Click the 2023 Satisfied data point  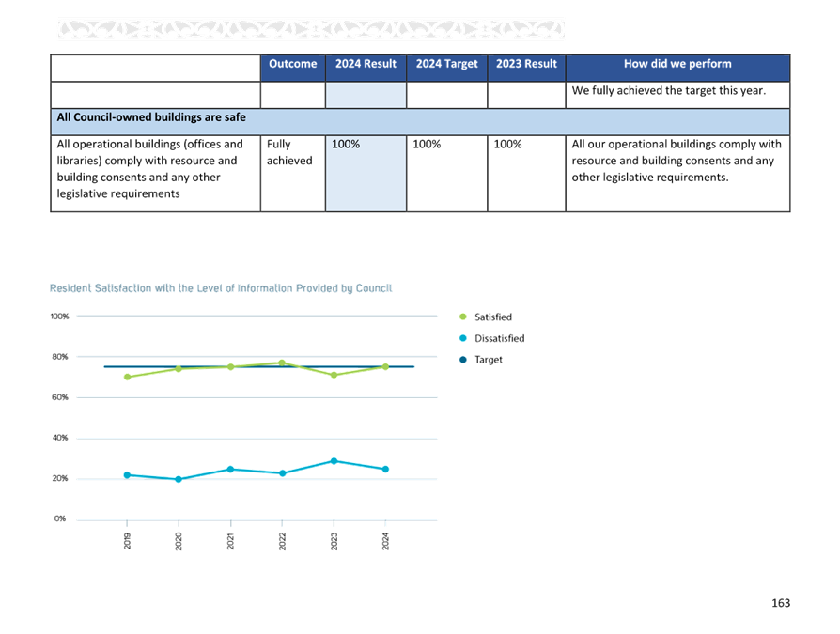334,375
